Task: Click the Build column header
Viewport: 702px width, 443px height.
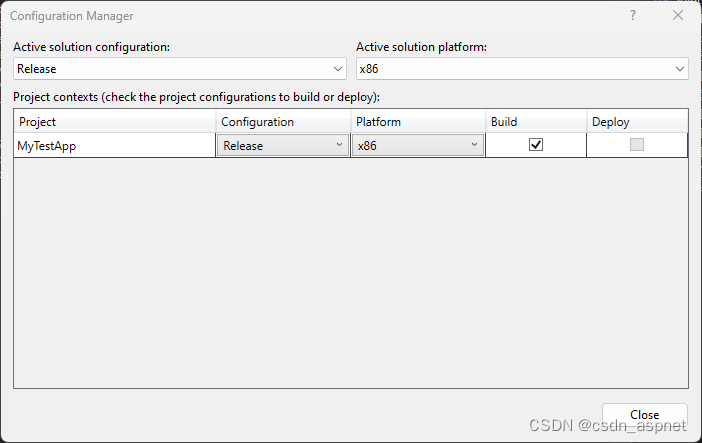Action: tap(536, 122)
